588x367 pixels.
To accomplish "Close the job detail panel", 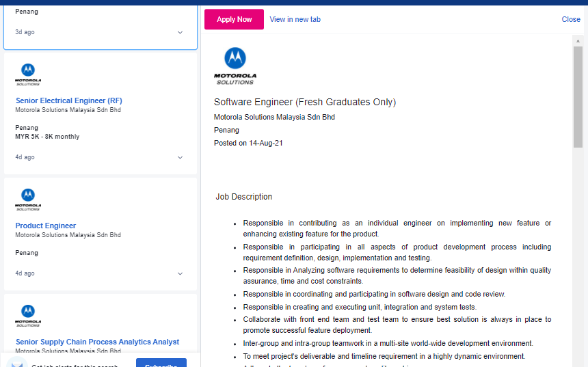I will point(571,20).
